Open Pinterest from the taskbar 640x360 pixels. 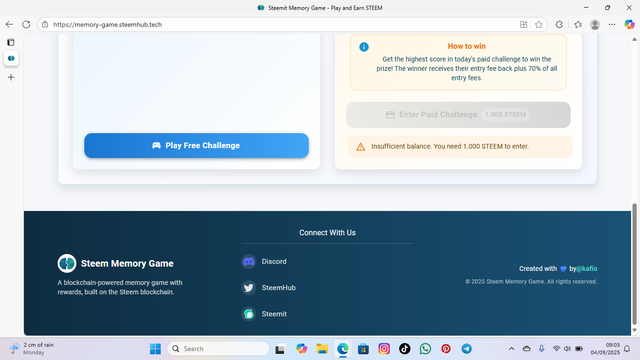pyautogui.click(x=446, y=349)
